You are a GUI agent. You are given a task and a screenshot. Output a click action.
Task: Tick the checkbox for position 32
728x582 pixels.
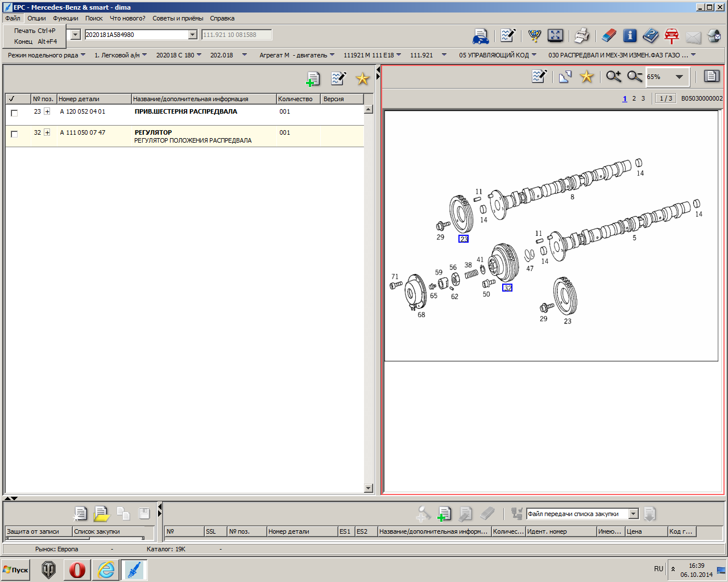14,134
